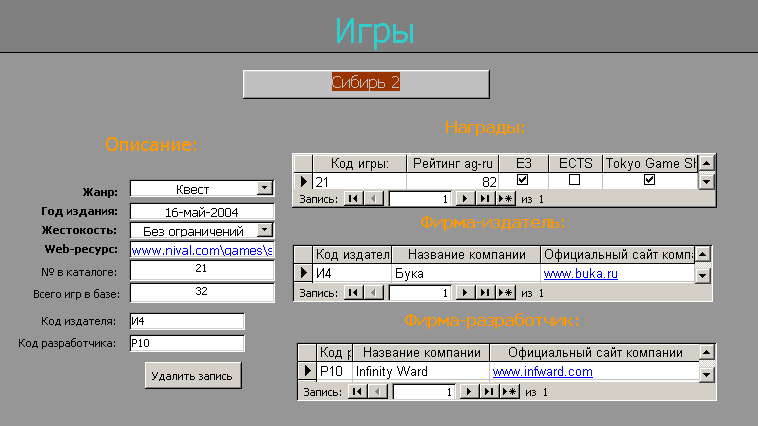
Task: Jump to last record in Фирма-разработчик navigator
Action: click(489, 392)
